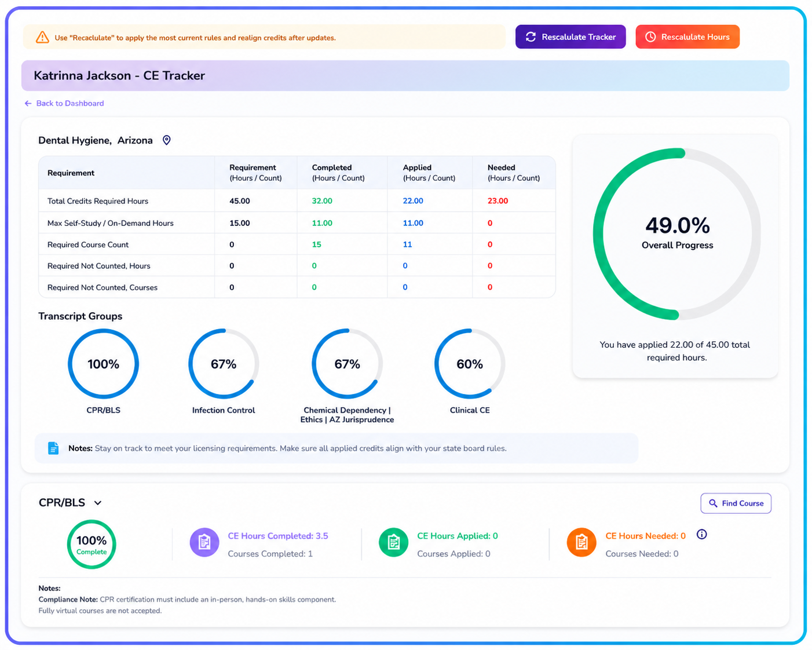
Task: Select the CPR/BLS 100% transcript group ring
Action: click(104, 364)
